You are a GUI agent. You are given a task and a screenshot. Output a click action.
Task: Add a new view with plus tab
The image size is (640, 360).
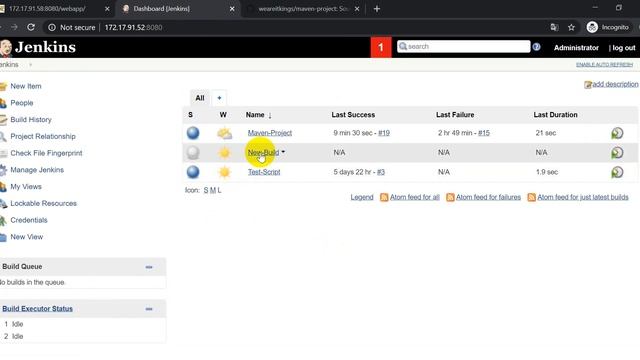pyautogui.click(x=219, y=98)
